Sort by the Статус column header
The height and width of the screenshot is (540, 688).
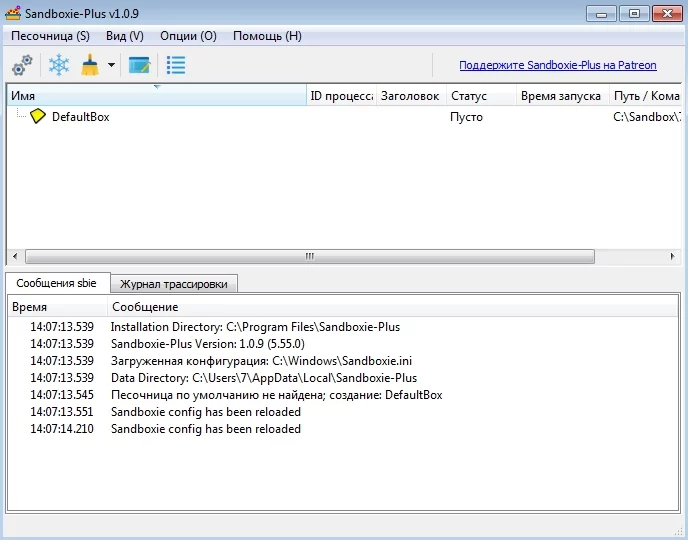(481, 96)
